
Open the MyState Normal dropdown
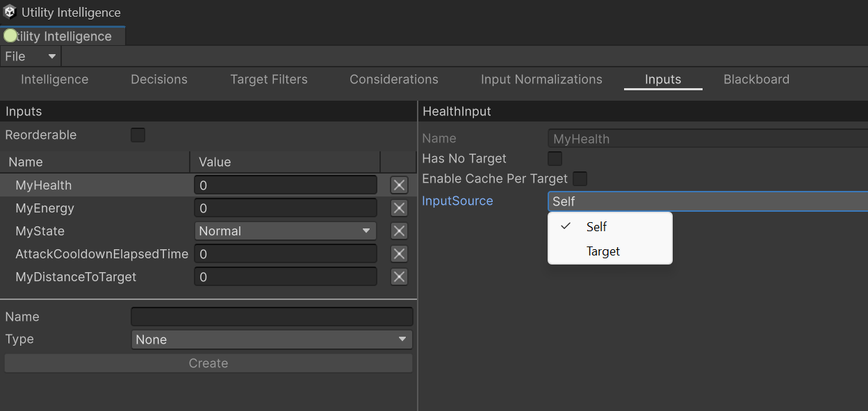(x=285, y=231)
